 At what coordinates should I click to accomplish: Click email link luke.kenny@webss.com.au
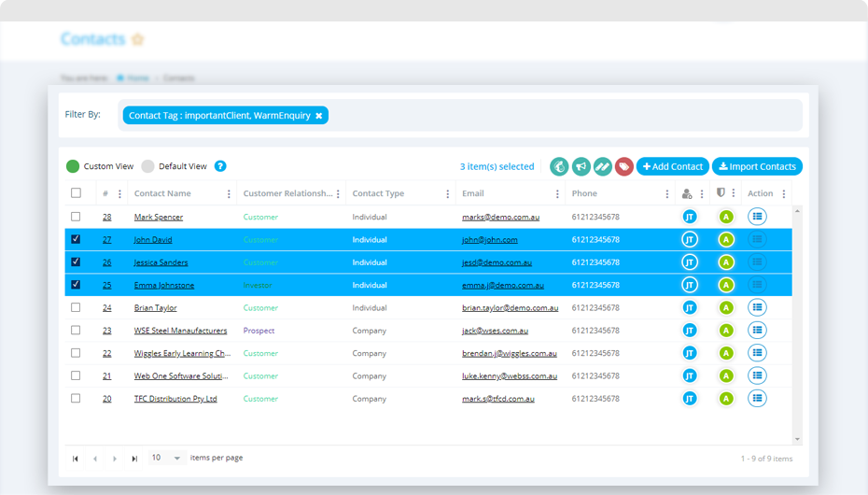510,376
